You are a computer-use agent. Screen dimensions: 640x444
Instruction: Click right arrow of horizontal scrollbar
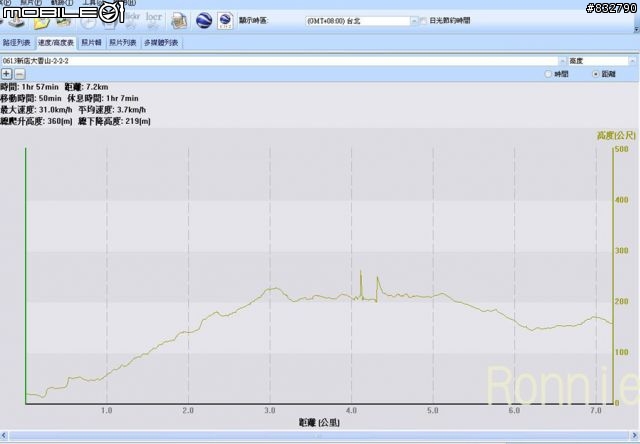click(636, 436)
